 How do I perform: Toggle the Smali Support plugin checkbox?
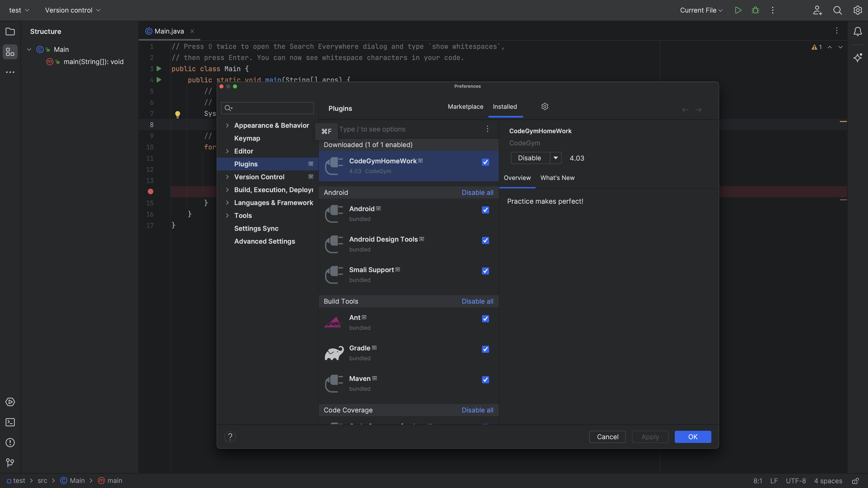point(485,271)
